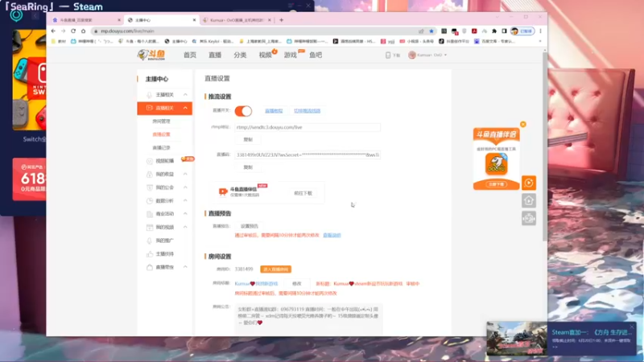Collapse the 直播相关 sidebar section
644x362 pixels.
pos(185,108)
